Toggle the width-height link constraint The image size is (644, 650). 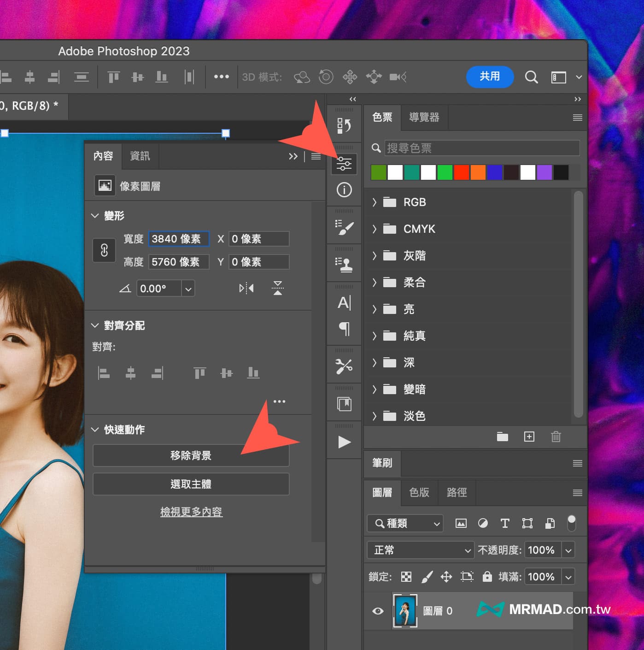(104, 250)
